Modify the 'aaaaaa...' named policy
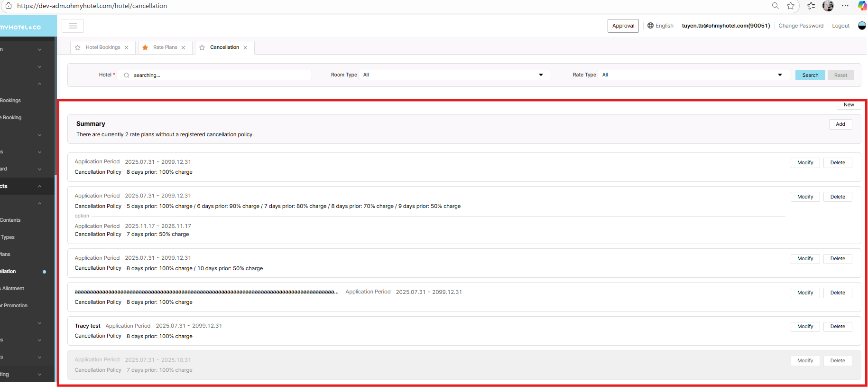The image size is (868, 387). coord(805,293)
